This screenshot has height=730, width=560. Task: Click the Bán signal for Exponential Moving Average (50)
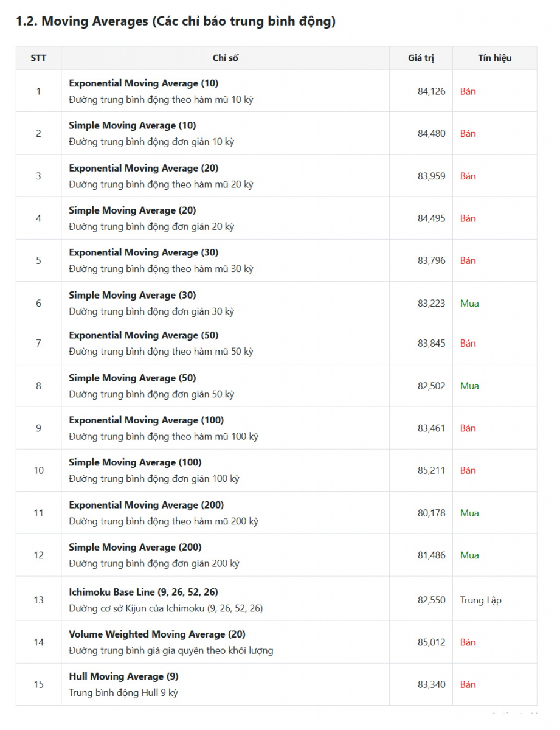[x=468, y=343]
